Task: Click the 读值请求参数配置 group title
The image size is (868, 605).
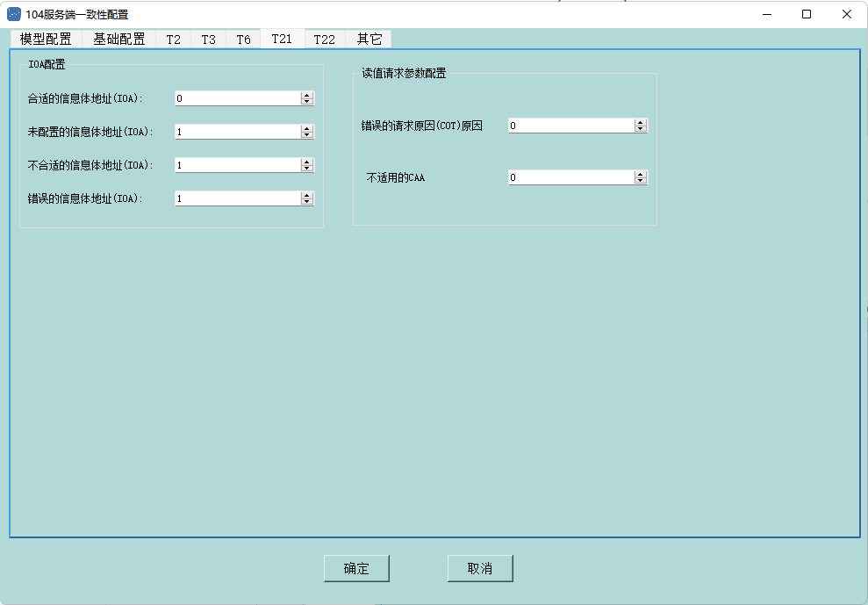Action: 404,73
